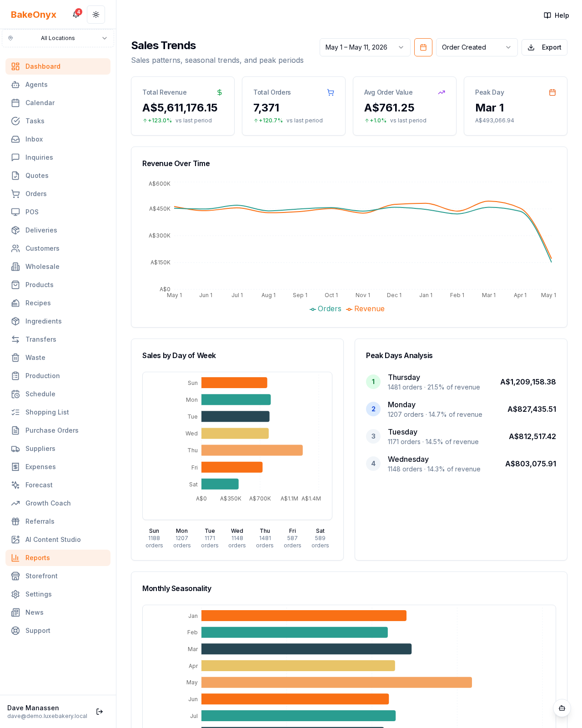Click the Export button
Viewport: 582px width, 728px height.
coord(544,47)
